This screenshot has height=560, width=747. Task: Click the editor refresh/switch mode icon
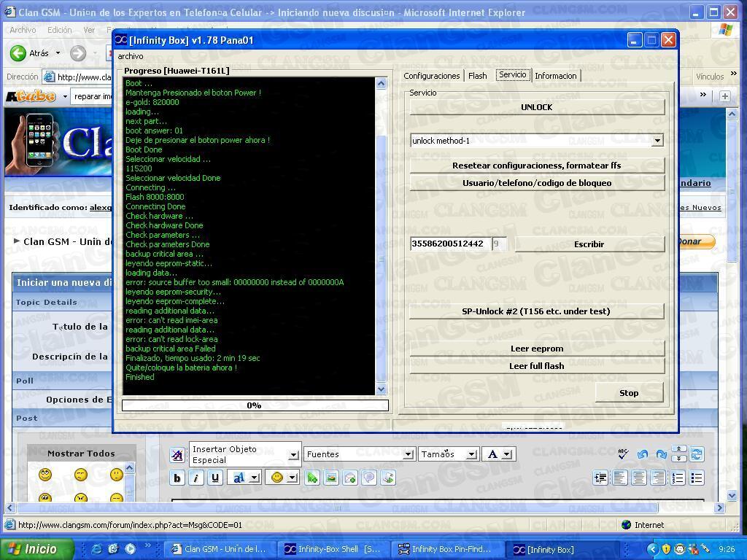[697, 454]
